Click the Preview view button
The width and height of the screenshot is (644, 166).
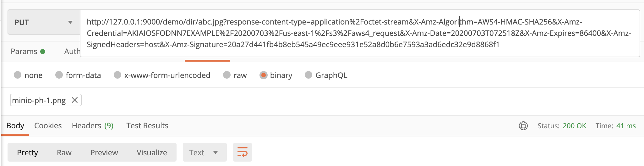click(x=104, y=152)
